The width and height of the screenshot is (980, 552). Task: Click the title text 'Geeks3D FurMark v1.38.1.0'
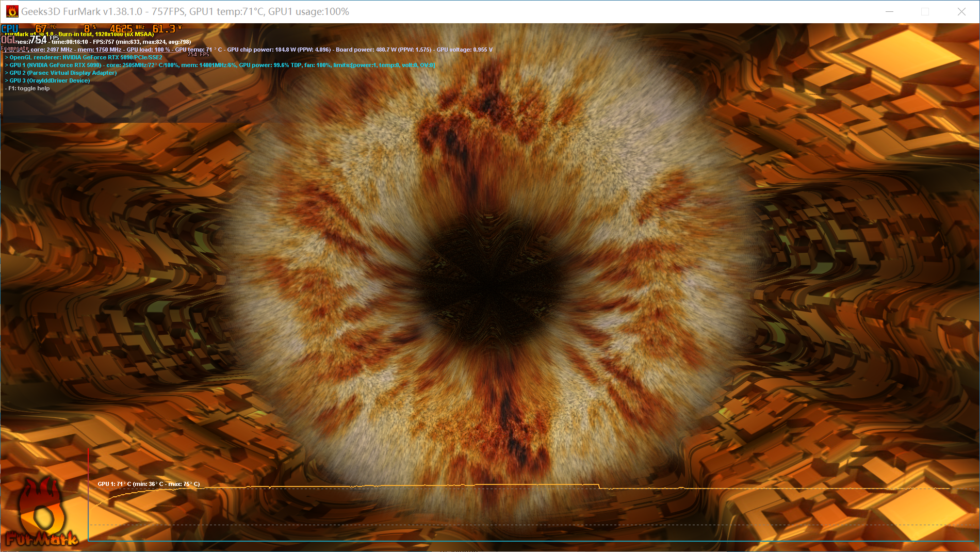(81, 11)
